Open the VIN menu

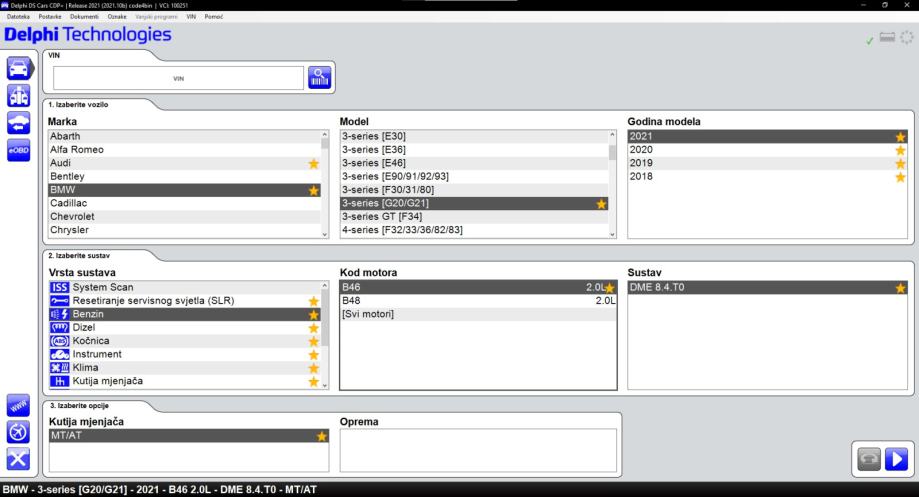[191, 16]
